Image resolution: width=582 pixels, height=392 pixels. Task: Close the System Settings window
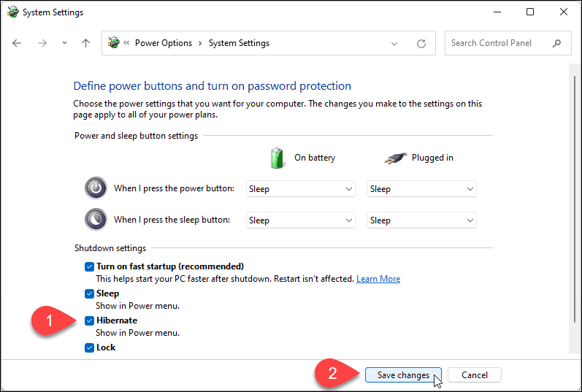coord(564,12)
